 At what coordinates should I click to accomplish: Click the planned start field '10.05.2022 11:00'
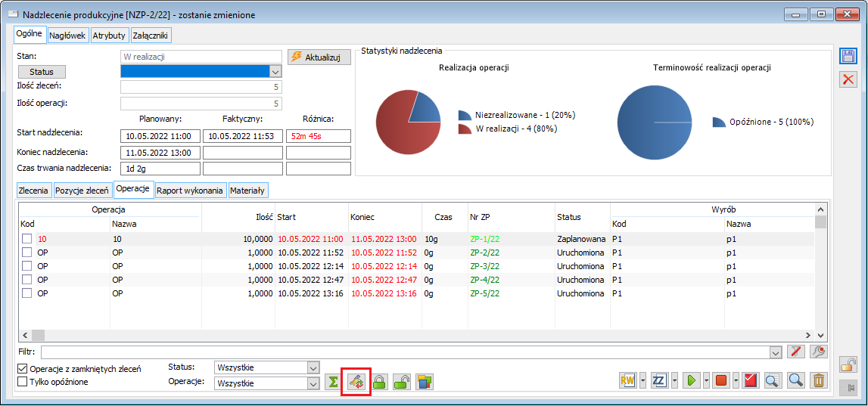pyautogui.click(x=160, y=136)
